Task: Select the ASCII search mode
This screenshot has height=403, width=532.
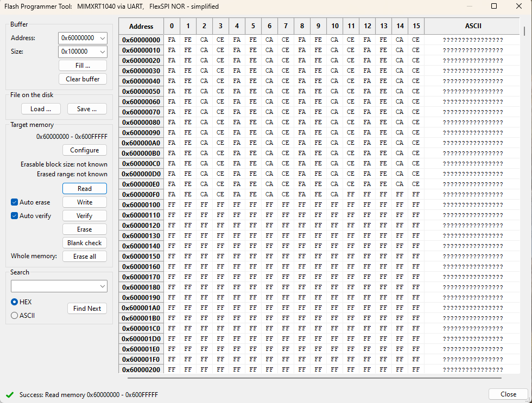Action: click(x=14, y=315)
